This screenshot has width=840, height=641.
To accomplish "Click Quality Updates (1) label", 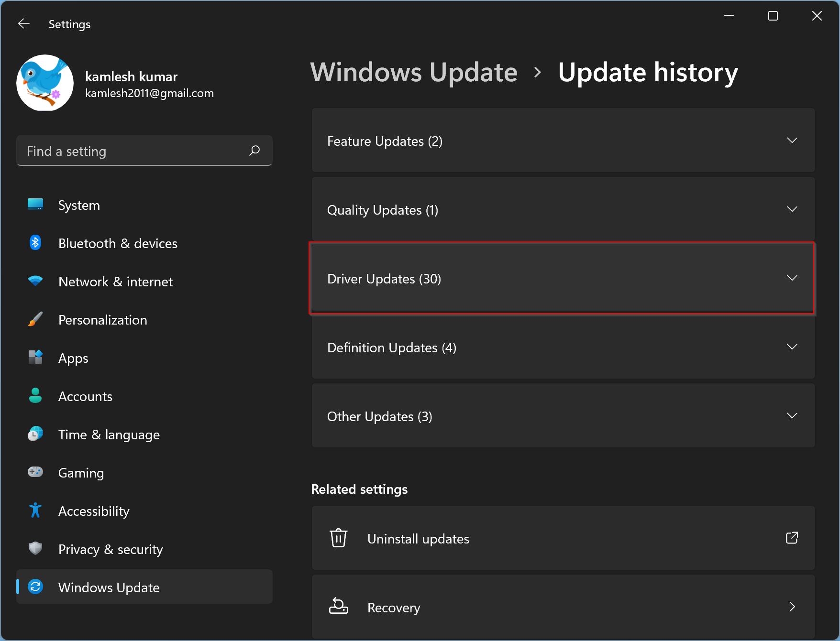I will [383, 210].
